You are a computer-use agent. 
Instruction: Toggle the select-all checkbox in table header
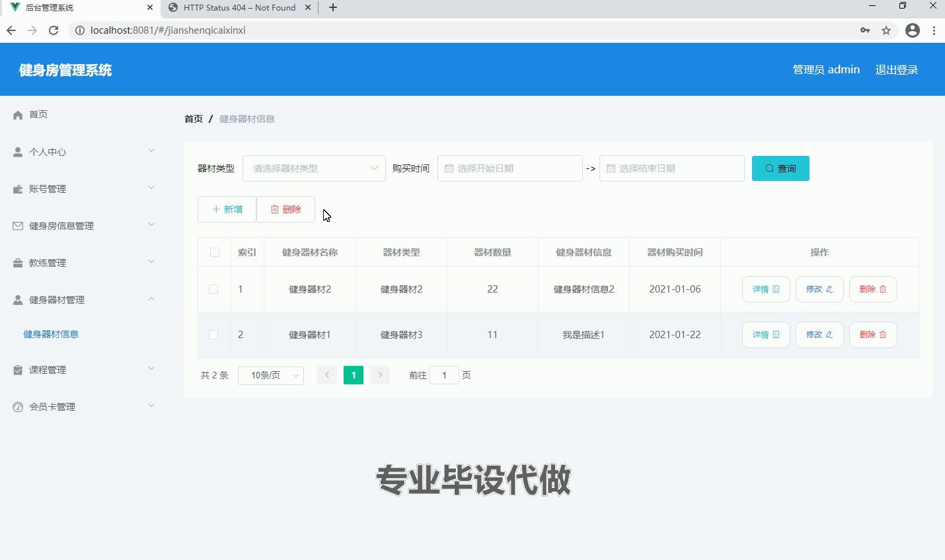(x=214, y=252)
